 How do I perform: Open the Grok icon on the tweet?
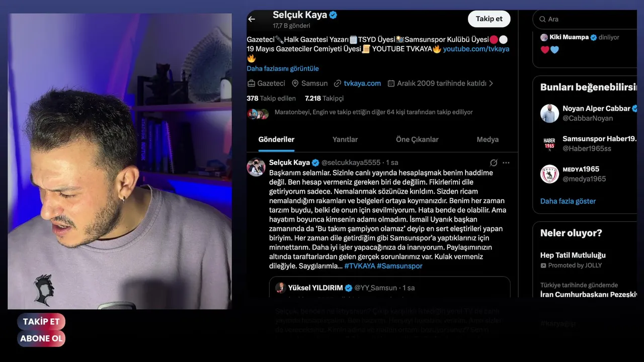click(x=494, y=163)
